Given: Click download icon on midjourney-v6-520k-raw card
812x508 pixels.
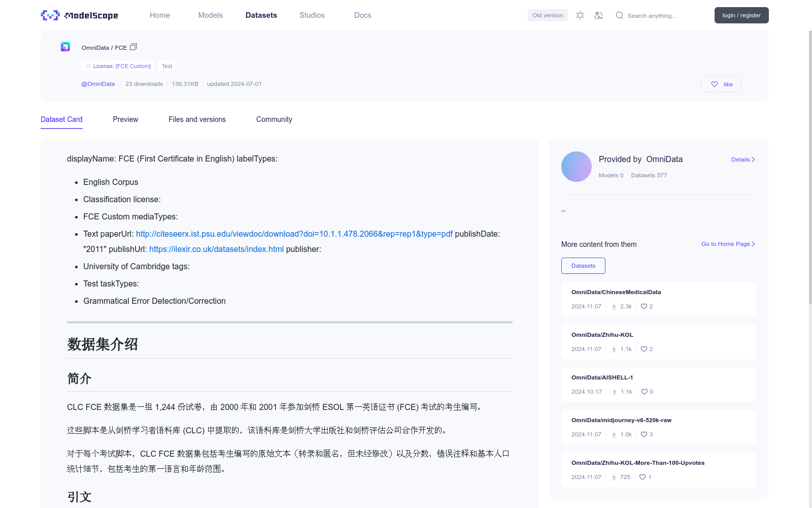Looking at the screenshot, I should [614, 434].
